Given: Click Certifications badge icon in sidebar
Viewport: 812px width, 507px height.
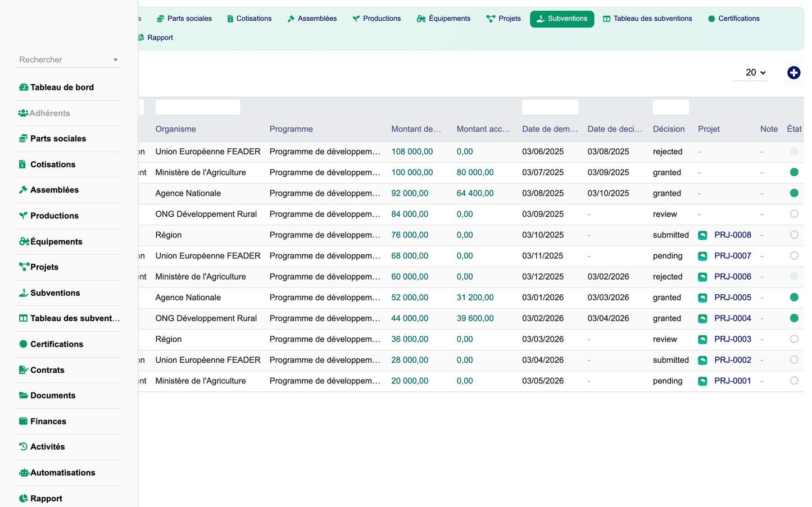Looking at the screenshot, I should pyautogui.click(x=23, y=344).
